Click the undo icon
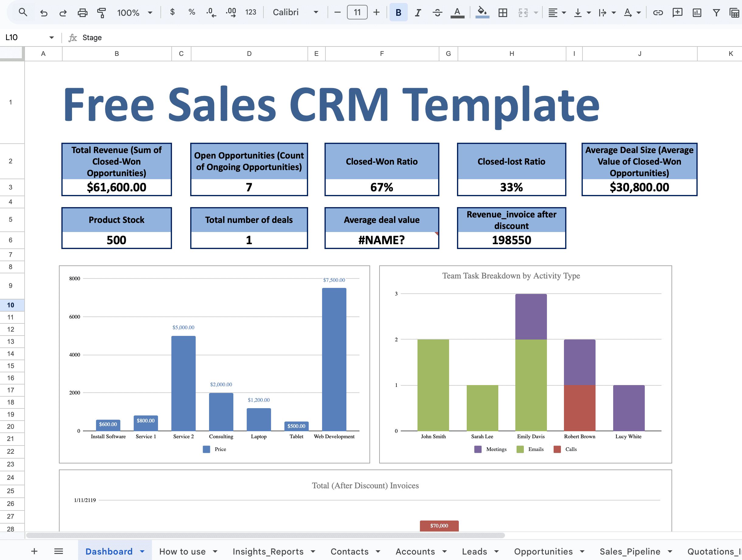This screenshot has width=742, height=560. [44, 13]
